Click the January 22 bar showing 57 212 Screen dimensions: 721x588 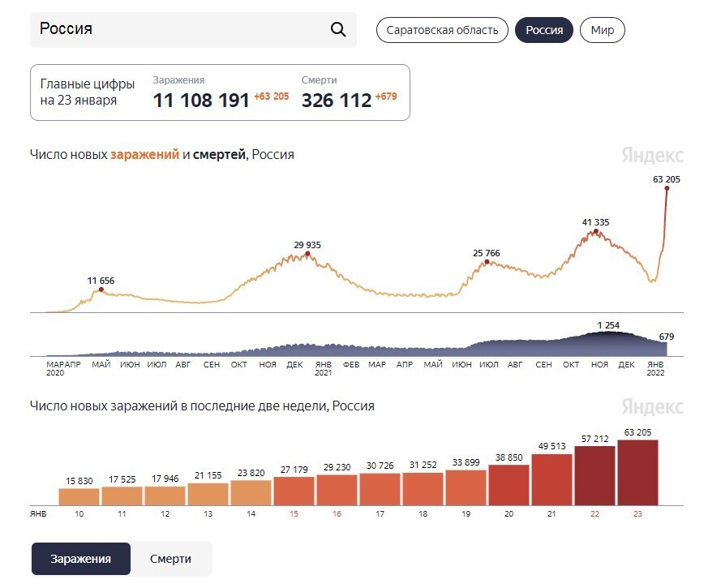point(594,476)
